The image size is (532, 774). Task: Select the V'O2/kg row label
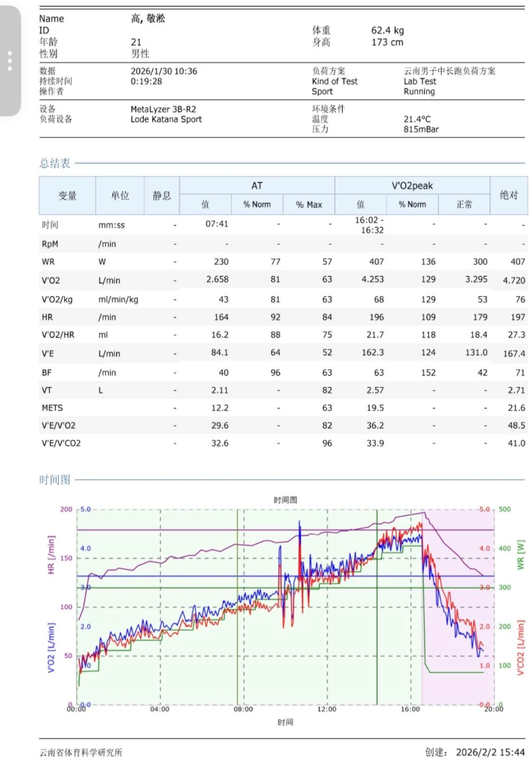point(58,298)
